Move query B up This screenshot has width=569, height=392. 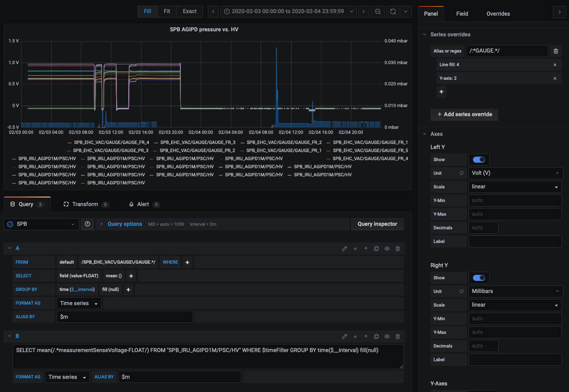[x=366, y=336]
